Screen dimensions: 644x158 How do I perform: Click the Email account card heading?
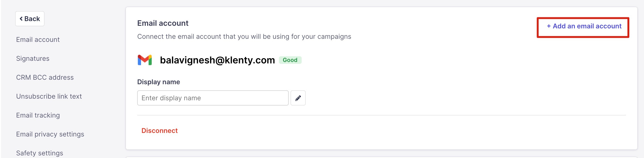click(x=163, y=23)
